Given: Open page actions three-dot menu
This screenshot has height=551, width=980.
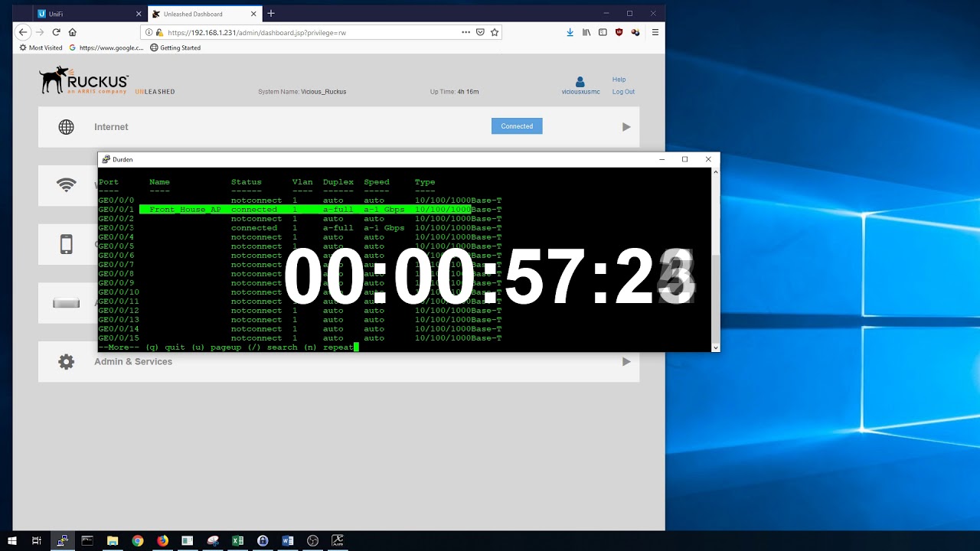Looking at the screenshot, I should (x=465, y=32).
